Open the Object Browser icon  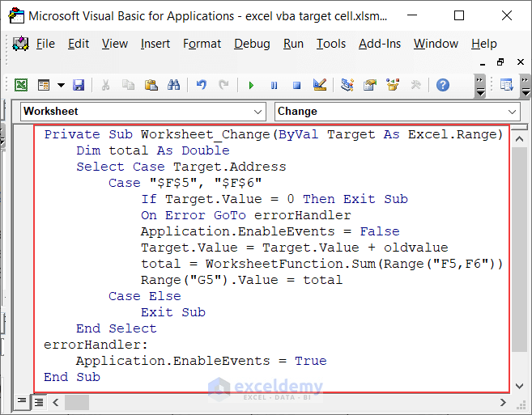(393, 85)
